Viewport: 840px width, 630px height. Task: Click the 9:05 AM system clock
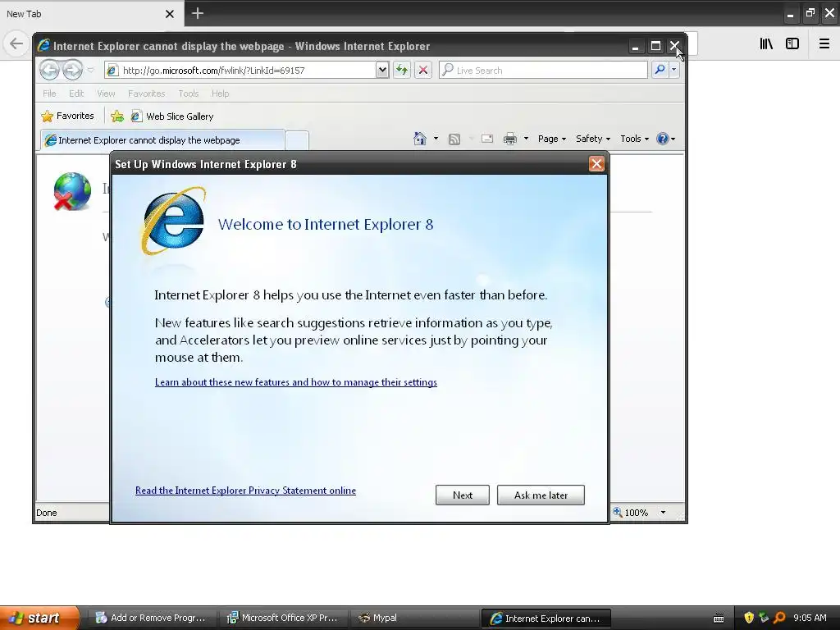[810, 618]
